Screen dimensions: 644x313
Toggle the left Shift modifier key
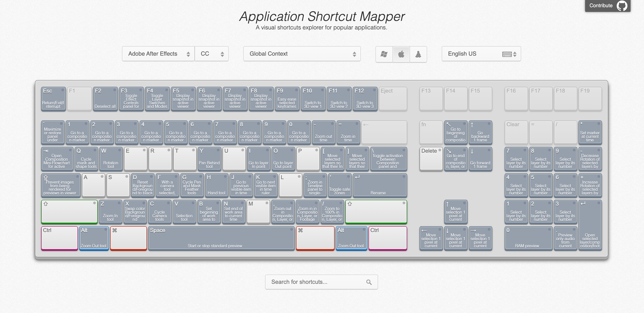[x=70, y=212]
